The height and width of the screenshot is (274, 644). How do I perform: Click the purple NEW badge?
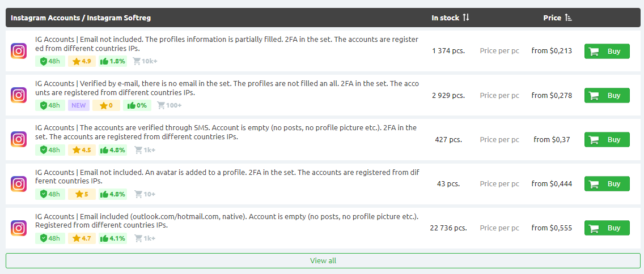tap(78, 105)
